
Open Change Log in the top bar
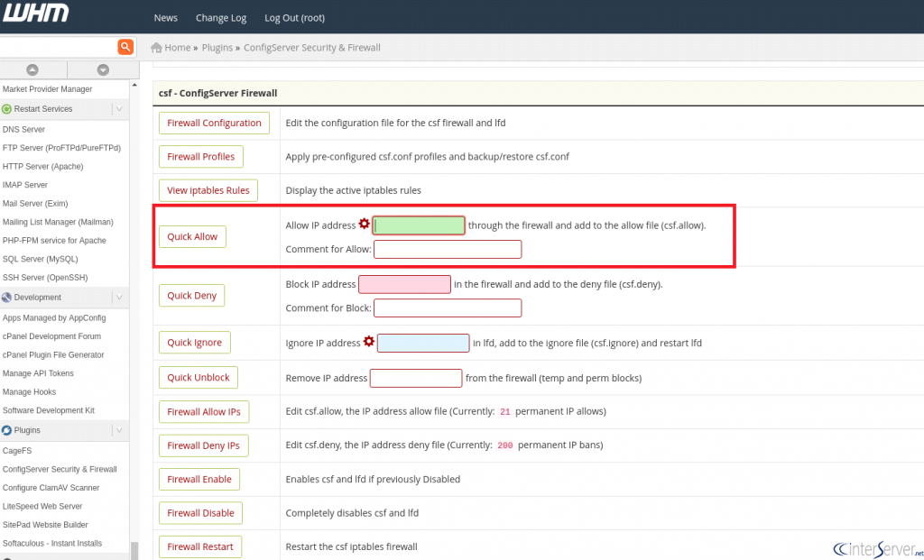click(x=221, y=18)
